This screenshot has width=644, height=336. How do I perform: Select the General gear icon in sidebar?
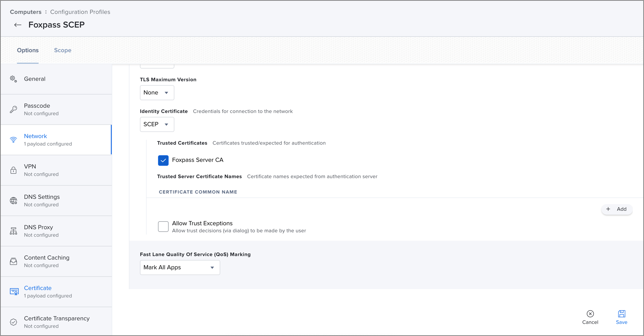[13, 79]
